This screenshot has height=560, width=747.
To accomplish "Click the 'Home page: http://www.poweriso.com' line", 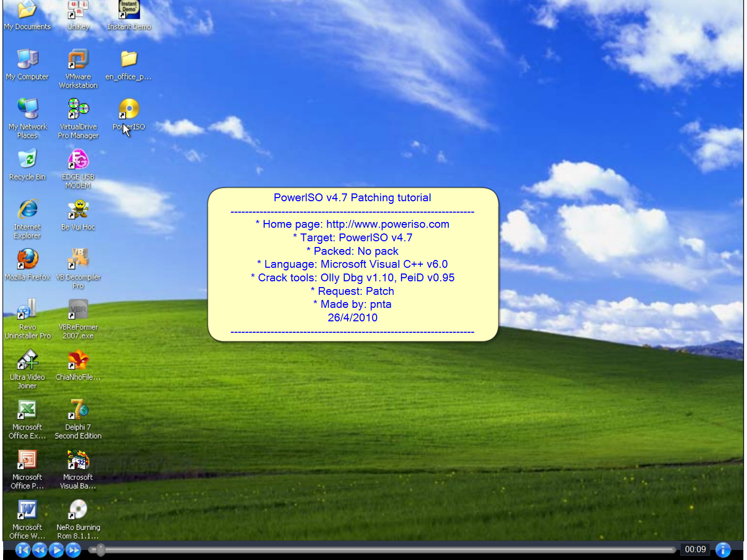I will pos(353,224).
